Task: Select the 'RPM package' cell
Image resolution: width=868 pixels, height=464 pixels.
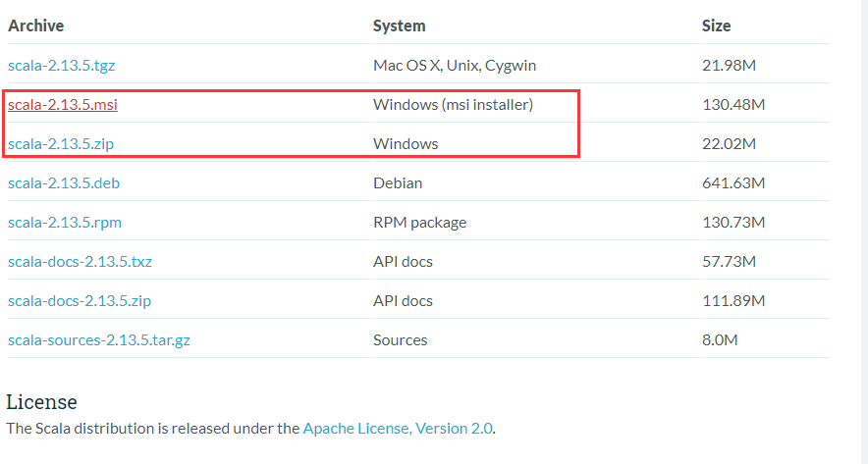Action: (419, 223)
